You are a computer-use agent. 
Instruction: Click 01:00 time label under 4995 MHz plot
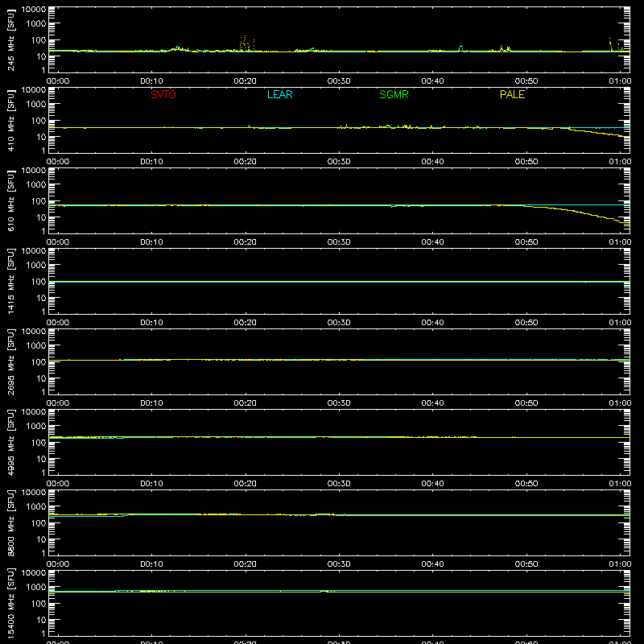click(620, 484)
